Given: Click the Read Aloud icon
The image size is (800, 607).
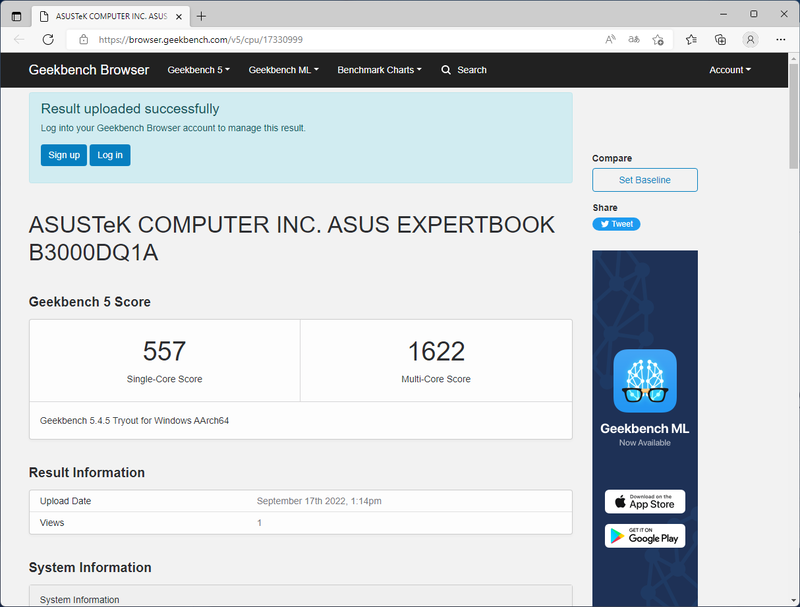Looking at the screenshot, I should pos(609,37).
